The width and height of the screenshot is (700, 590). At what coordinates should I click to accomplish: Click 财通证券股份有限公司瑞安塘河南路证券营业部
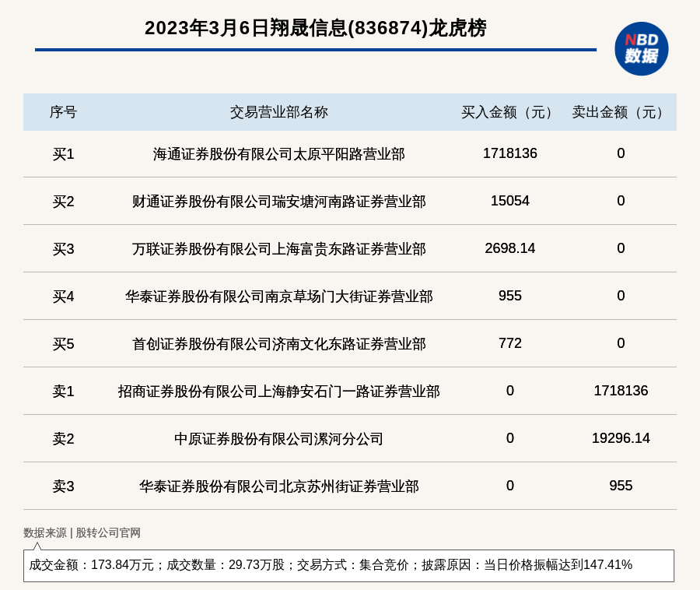click(279, 202)
